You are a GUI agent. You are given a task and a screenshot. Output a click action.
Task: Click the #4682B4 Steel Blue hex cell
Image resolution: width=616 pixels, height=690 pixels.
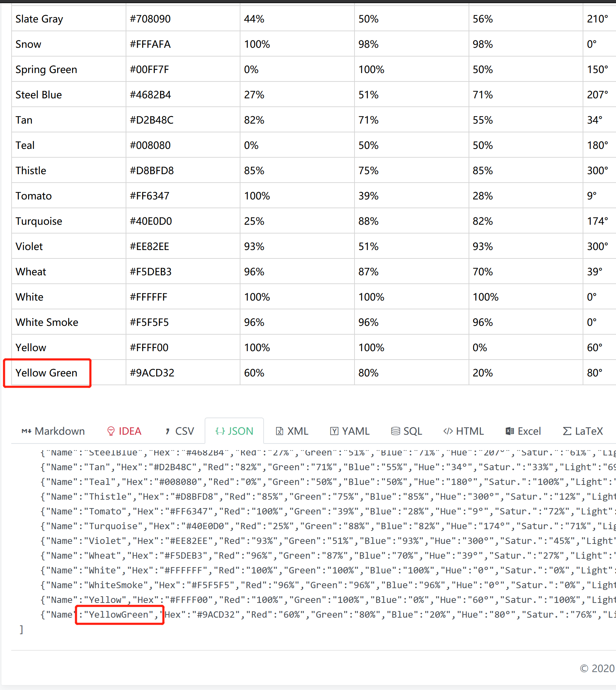pyautogui.click(x=150, y=95)
